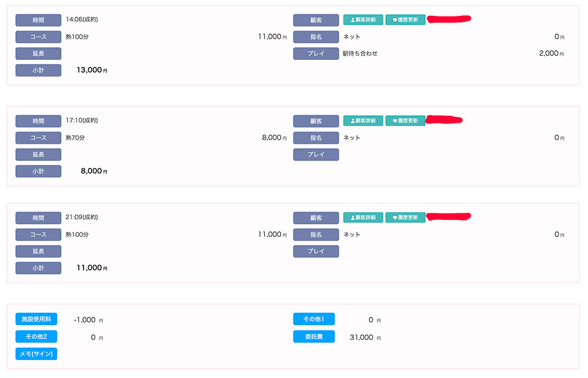
Task: Click the 小計 label showing 13,000円
Action: pos(38,71)
